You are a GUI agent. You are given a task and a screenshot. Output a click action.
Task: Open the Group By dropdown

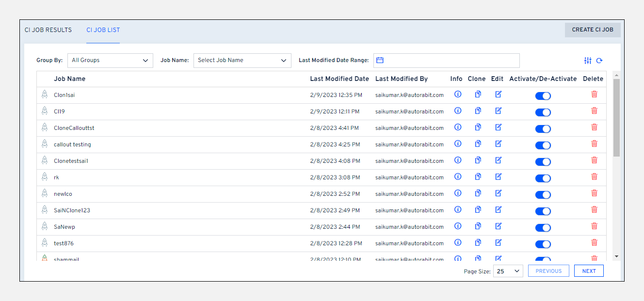click(x=110, y=60)
